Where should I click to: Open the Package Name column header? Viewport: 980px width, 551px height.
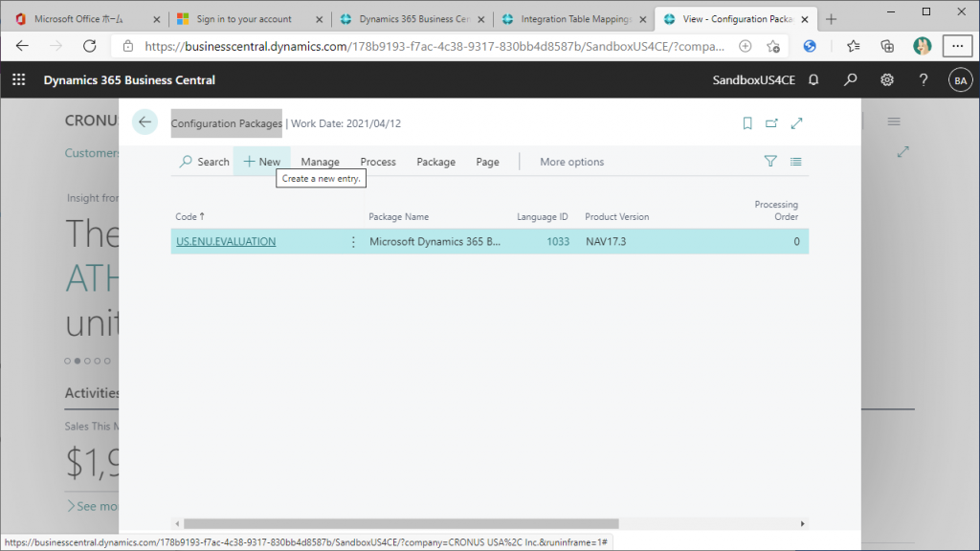pyautogui.click(x=399, y=217)
